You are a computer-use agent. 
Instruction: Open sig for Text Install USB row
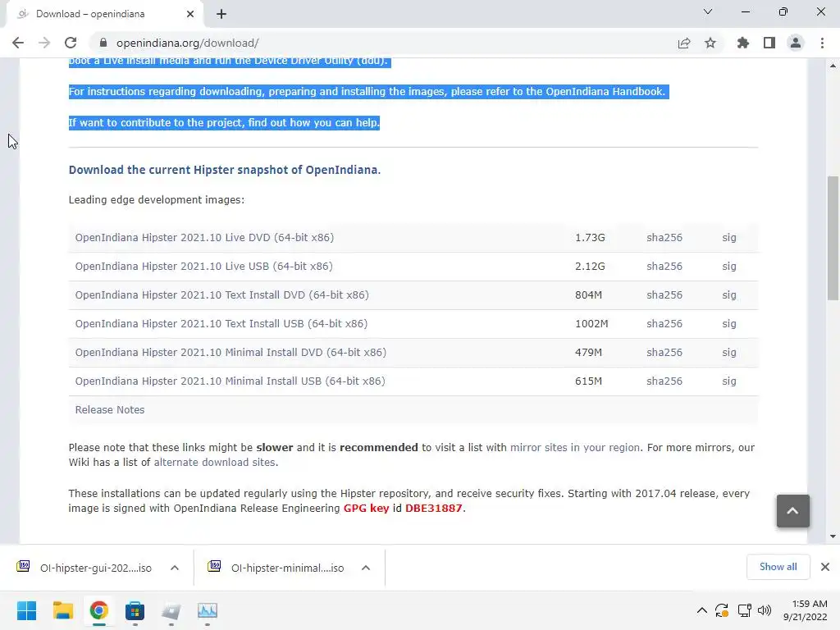click(729, 323)
